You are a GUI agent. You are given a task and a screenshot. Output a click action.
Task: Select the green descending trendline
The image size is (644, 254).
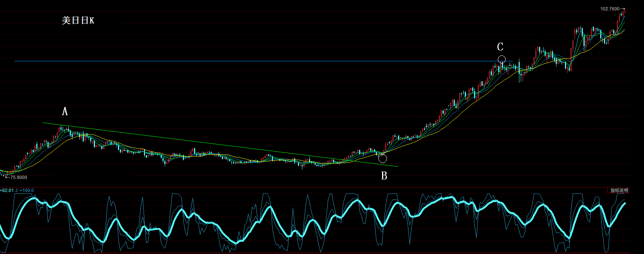(220, 145)
